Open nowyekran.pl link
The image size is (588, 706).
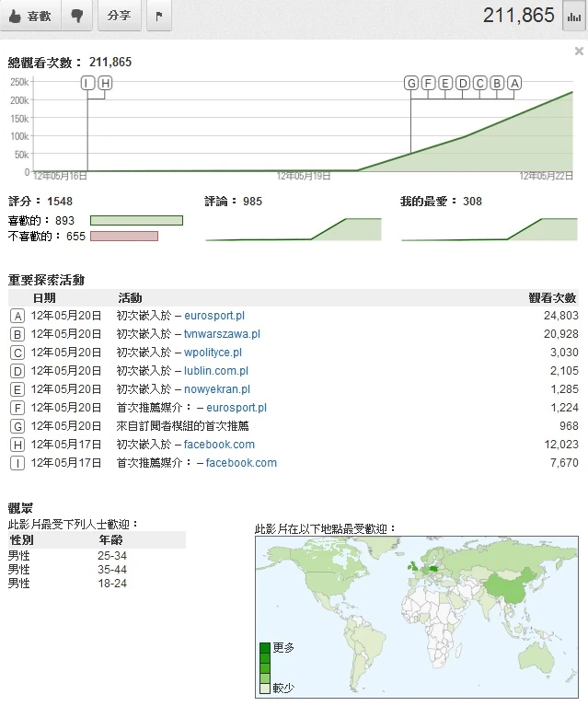(217, 389)
